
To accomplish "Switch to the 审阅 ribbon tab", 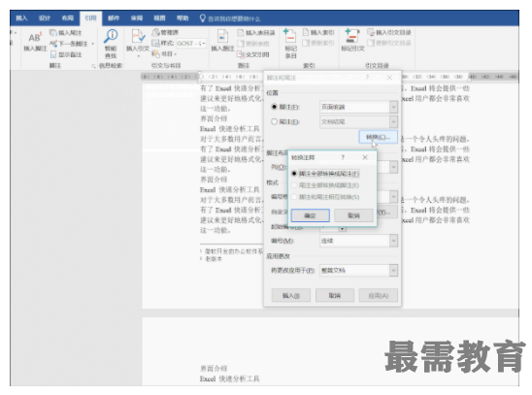I will (137, 18).
